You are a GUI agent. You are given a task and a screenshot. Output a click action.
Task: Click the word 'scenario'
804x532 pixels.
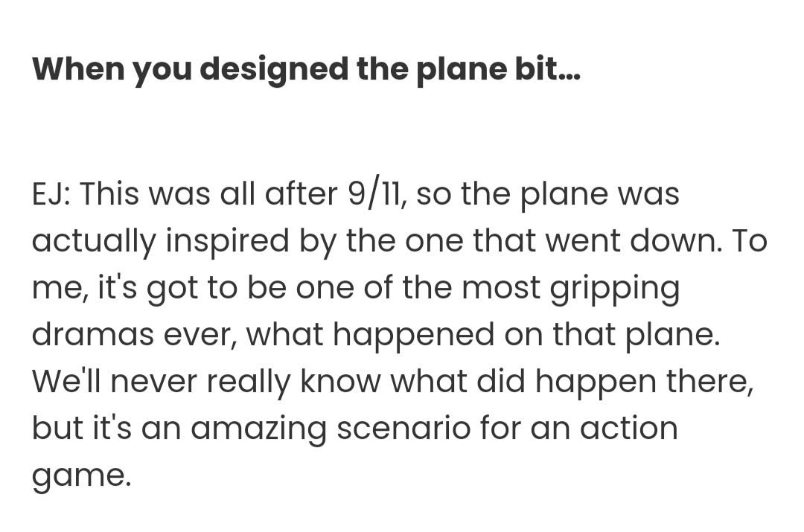(403, 429)
